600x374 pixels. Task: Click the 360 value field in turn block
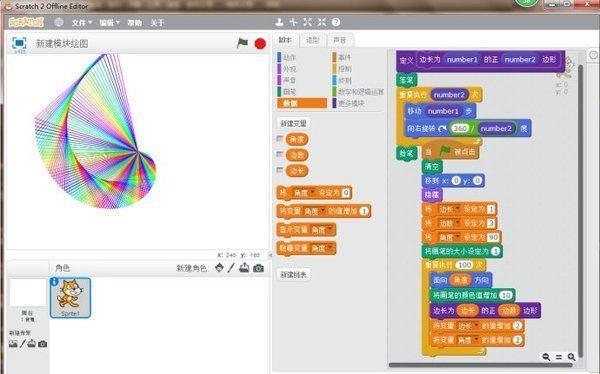460,128
